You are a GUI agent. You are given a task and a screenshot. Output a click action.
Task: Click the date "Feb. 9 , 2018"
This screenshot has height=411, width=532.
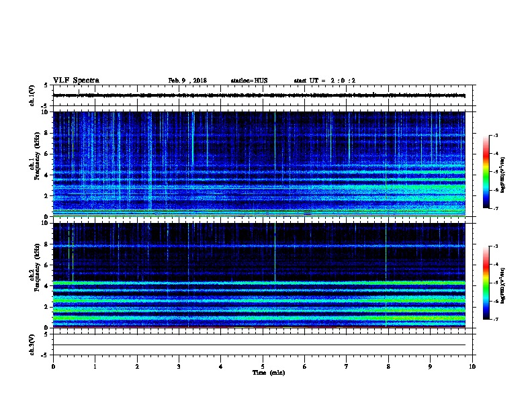tap(187, 81)
